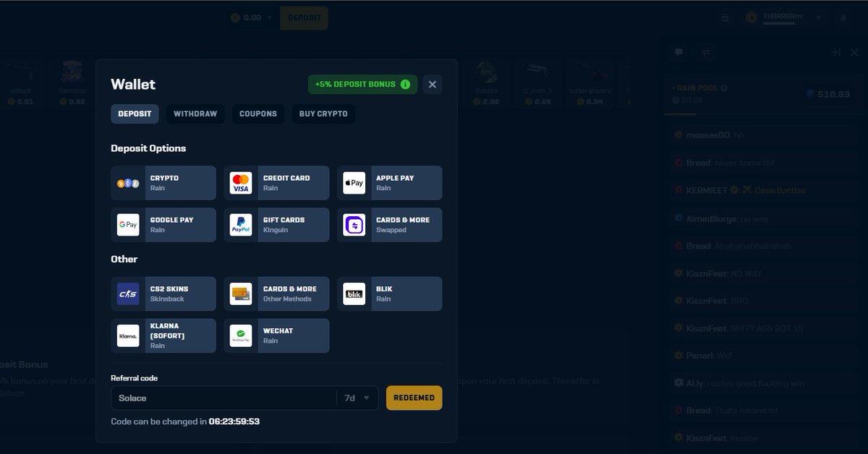Click the coin icon beside 0.00 balance
Viewport: 868px width, 454px height.
coord(235,18)
